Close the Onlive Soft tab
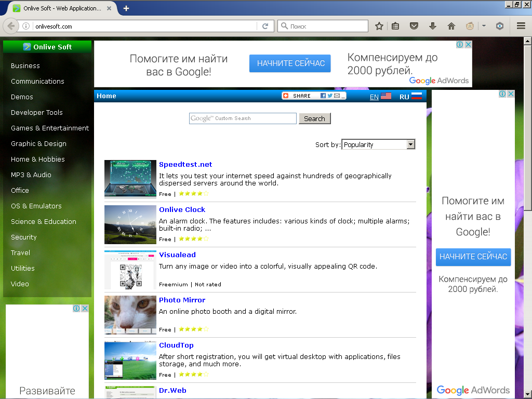Image resolution: width=532 pixels, height=399 pixels. coord(109,8)
